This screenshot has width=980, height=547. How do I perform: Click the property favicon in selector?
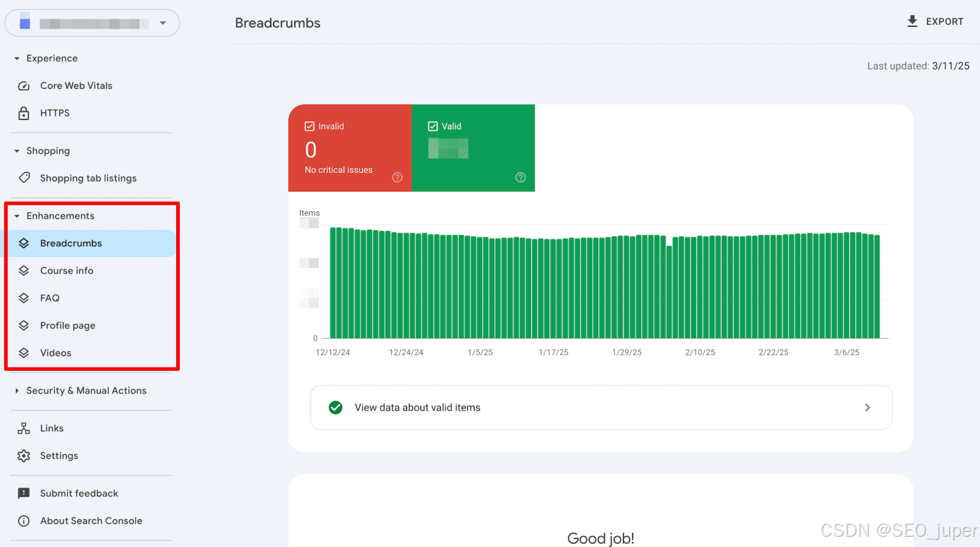(25, 23)
